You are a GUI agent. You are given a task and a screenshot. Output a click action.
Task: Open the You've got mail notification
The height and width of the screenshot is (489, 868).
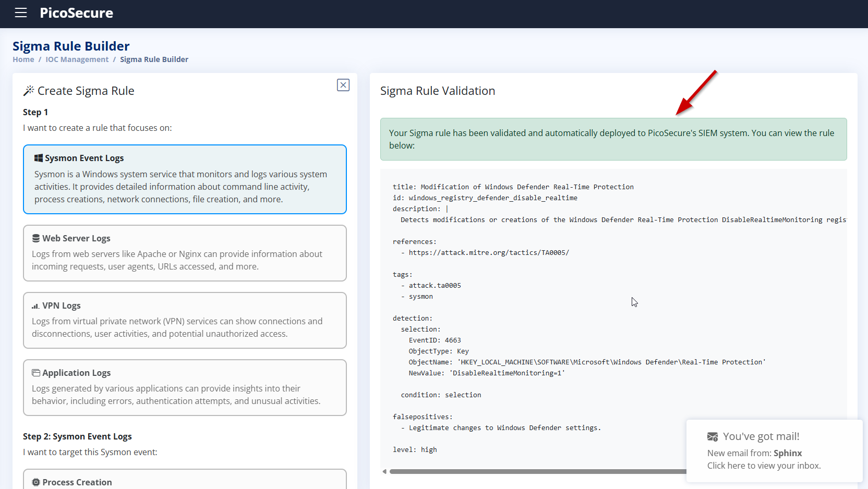click(x=774, y=451)
